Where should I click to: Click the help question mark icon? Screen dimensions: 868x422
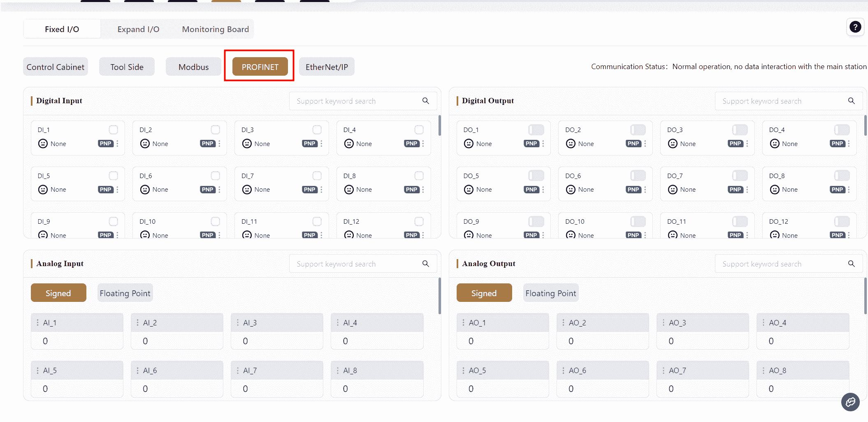coord(855,27)
